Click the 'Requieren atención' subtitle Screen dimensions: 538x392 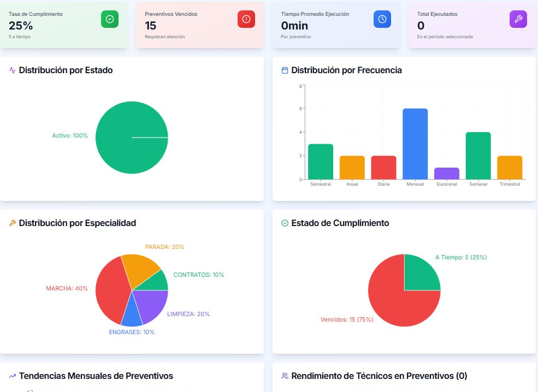point(165,37)
